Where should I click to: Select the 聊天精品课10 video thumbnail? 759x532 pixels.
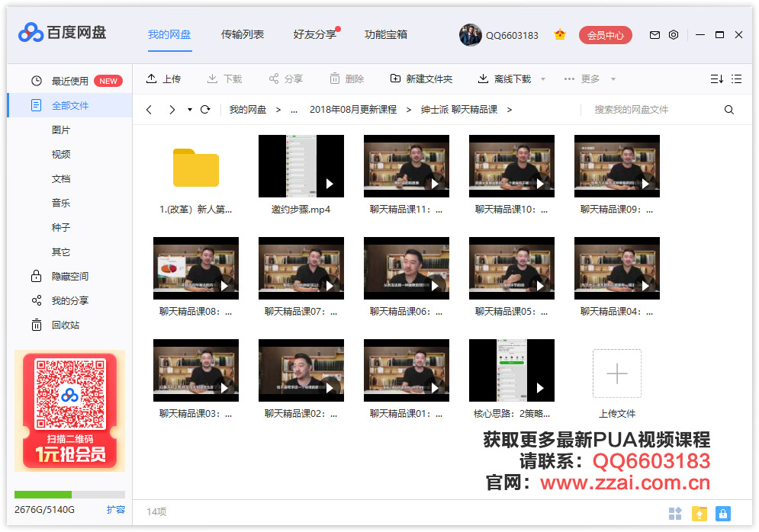[x=512, y=166]
